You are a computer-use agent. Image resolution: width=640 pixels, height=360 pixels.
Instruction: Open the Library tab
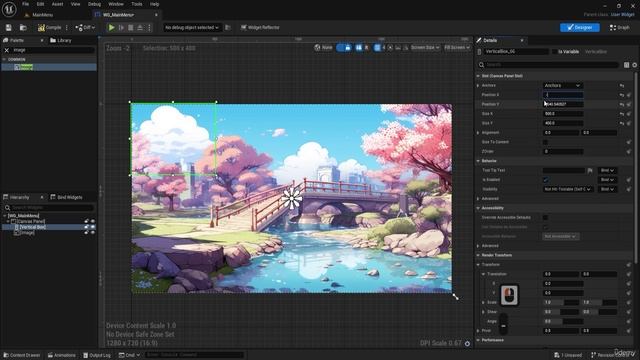(61, 40)
